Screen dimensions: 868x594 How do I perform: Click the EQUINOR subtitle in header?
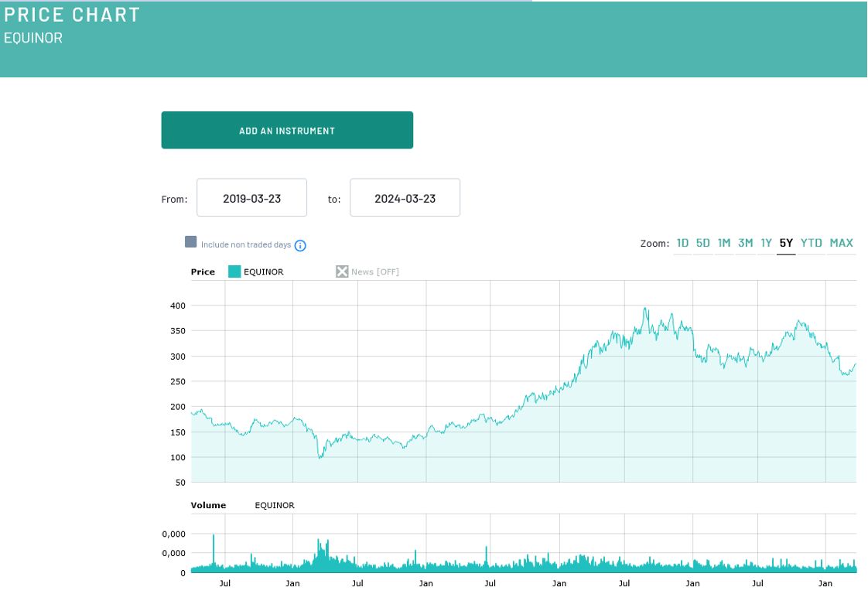coord(33,38)
